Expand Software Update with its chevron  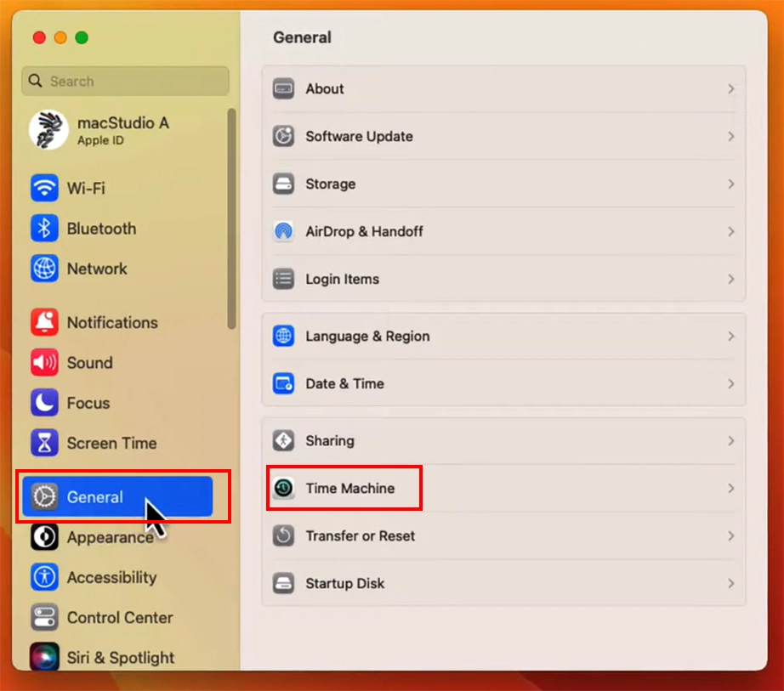[731, 136]
